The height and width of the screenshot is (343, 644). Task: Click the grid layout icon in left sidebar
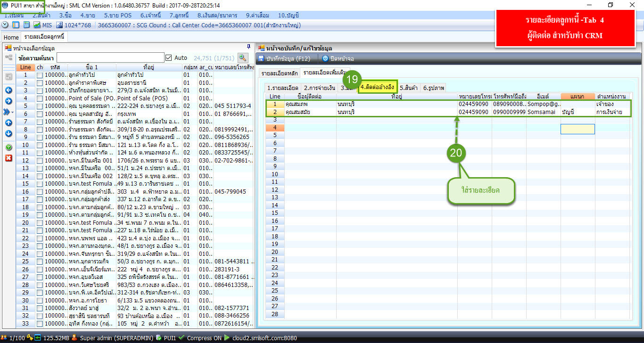pos(8,76)
